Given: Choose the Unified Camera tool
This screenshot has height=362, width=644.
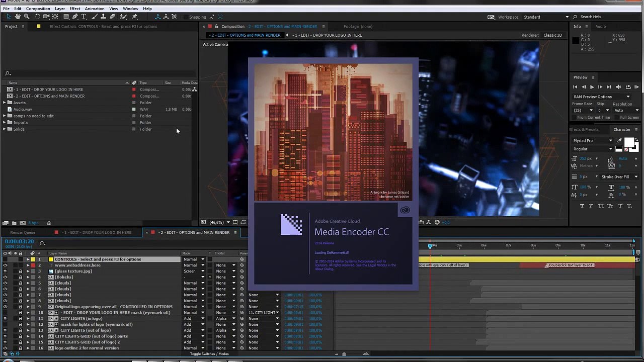Looking at the screenshot, I should tap(46, 17).
